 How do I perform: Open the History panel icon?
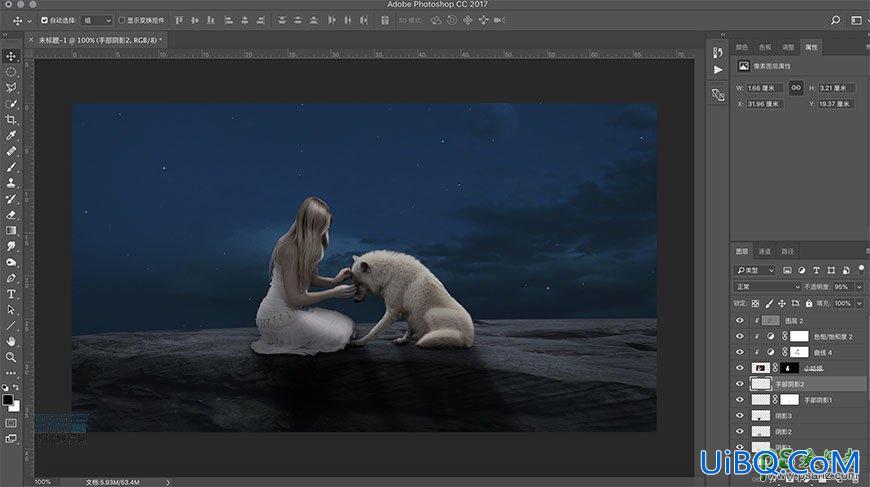click(718, 52)
